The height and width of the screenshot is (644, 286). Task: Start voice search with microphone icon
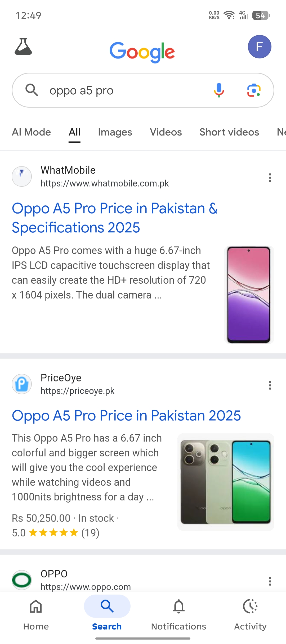coord(219,90)
